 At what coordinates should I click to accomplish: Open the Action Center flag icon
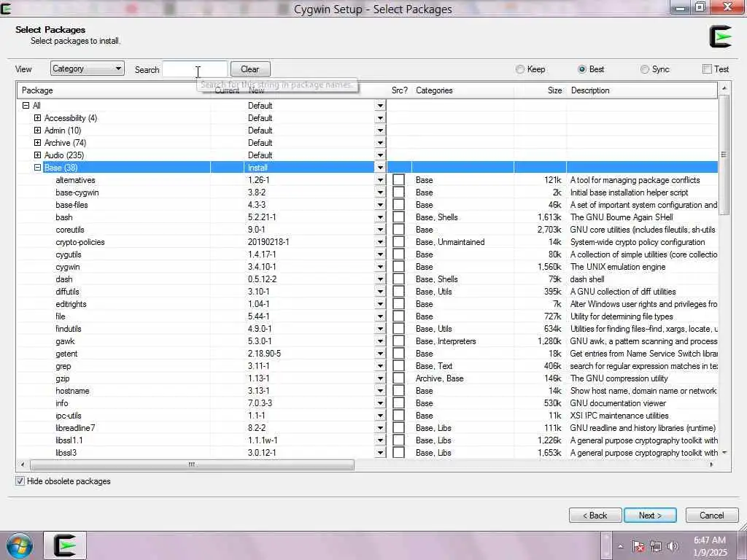638,547
